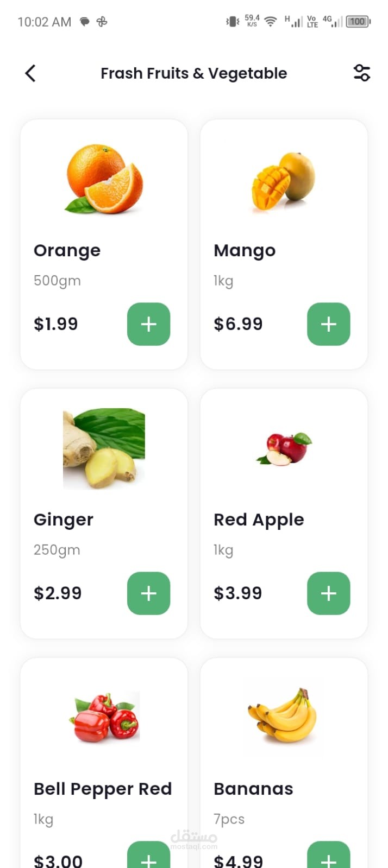Open the Orange product title
Screen dimensions: 388x868
(67, 250)
